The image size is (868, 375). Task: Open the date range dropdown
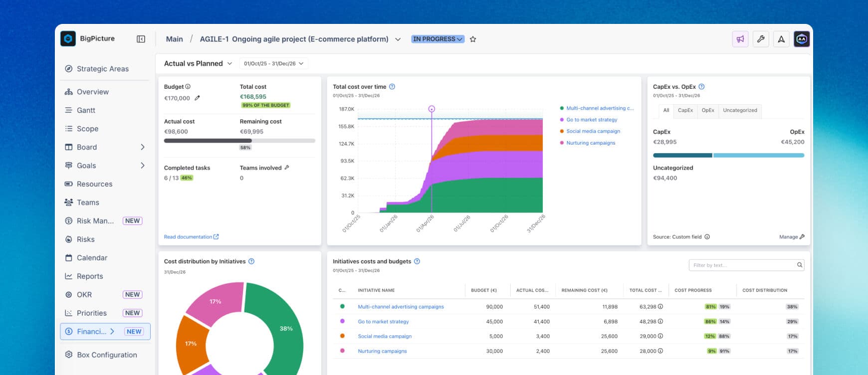tap(273, 63)
